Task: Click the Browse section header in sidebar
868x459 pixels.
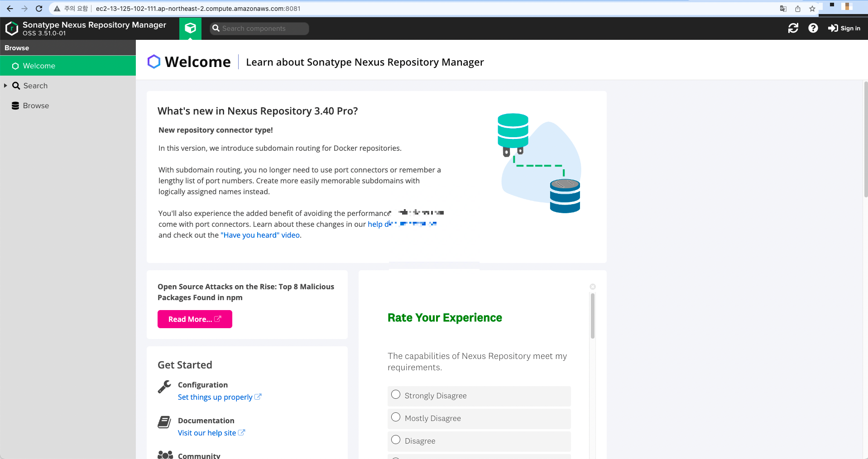Action: pos(68,48)
